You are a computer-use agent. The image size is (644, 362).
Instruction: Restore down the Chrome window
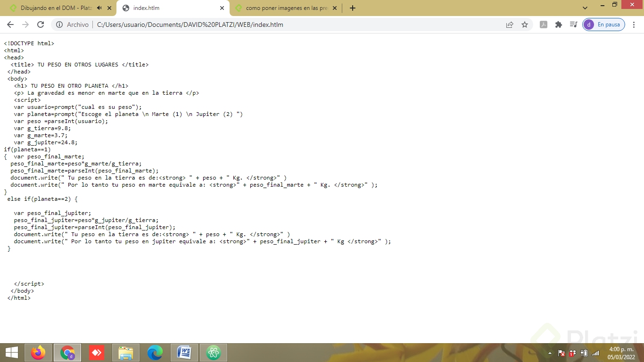coord(614,5)
